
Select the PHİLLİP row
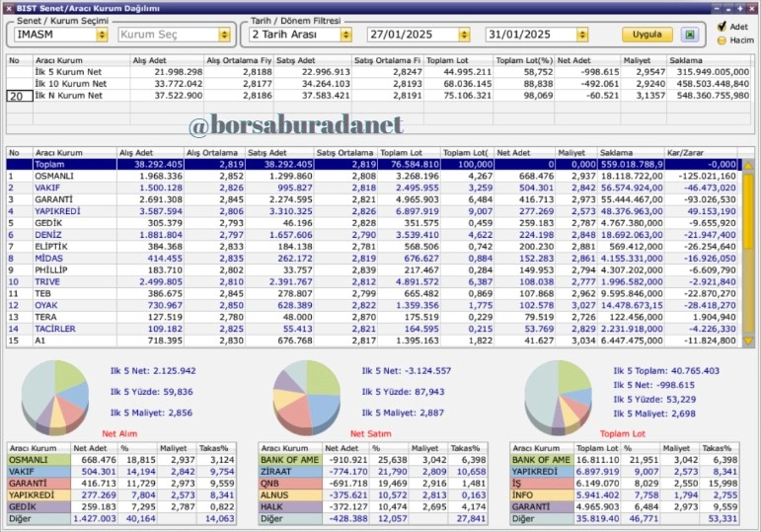tap(374, 269)
